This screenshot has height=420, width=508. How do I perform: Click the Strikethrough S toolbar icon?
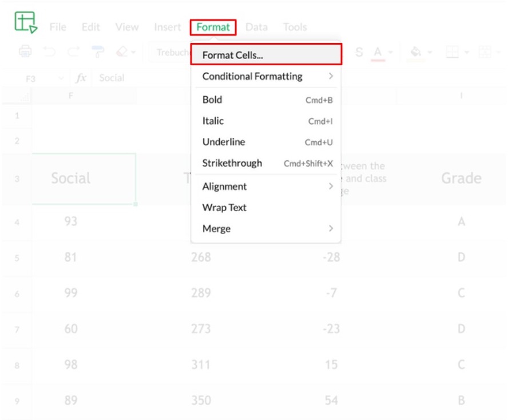tap(359, 53)
